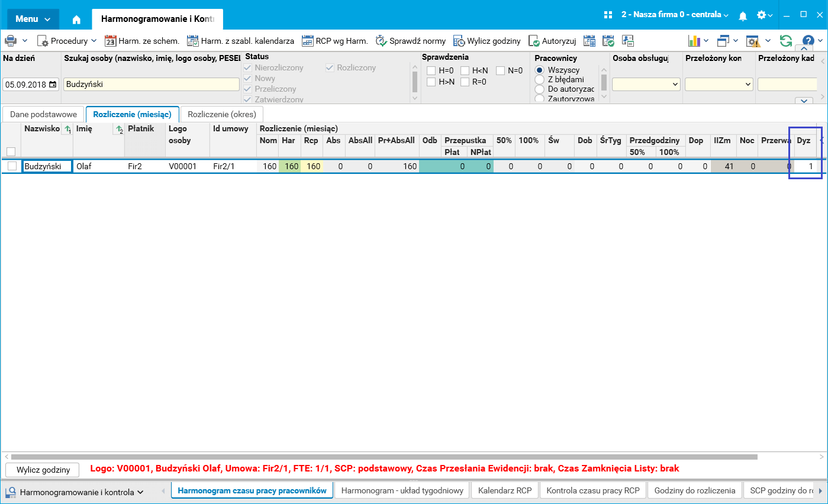828x504 pixels.
Task: Click the green refresh icon
Action: click(785, 41)
